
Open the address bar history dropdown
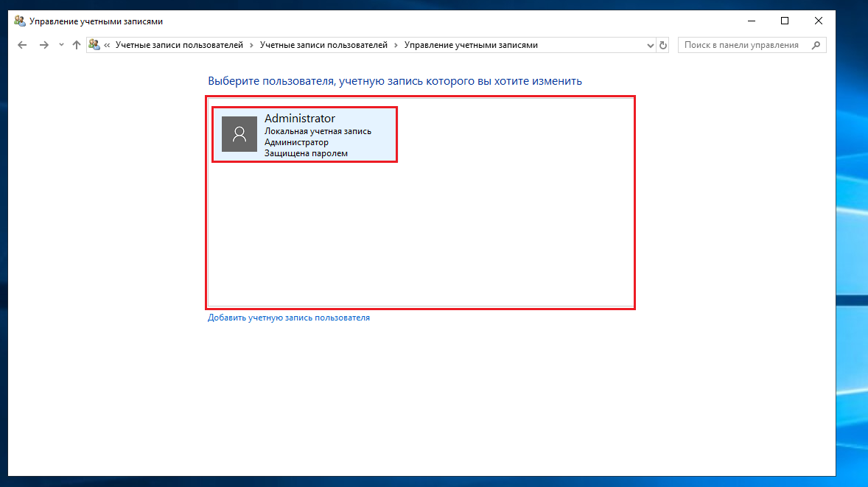tap(651, 46)
